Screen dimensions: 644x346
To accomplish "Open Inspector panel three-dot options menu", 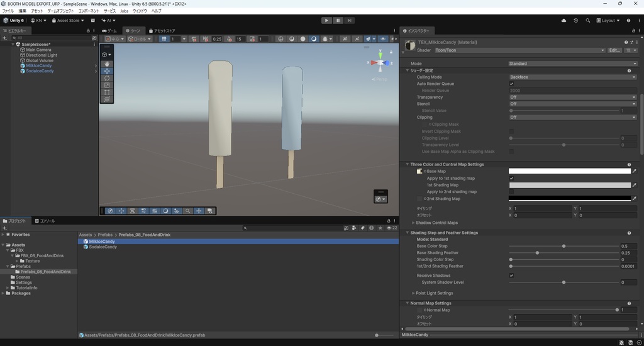I will click(x=638, y=31).
